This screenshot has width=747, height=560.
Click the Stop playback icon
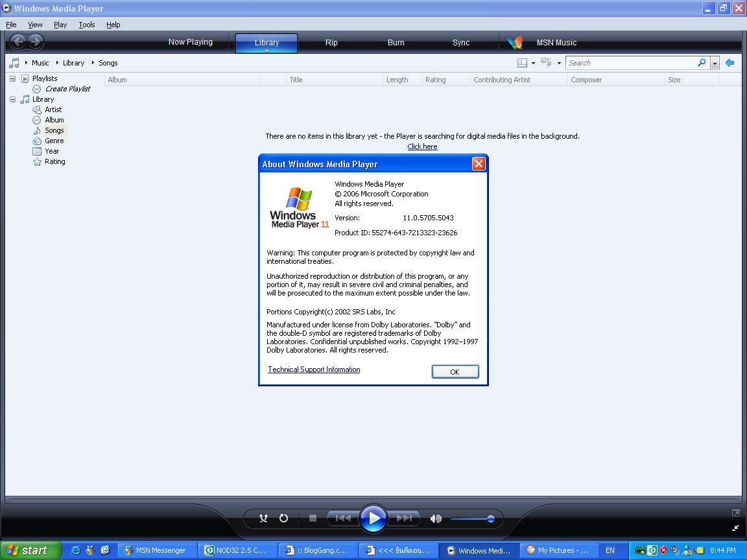(312, 518)
